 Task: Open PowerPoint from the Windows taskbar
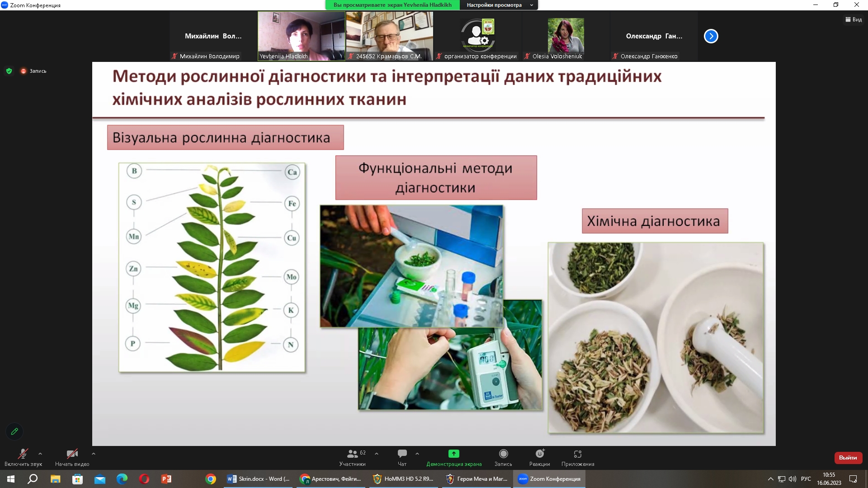(166, 479)
